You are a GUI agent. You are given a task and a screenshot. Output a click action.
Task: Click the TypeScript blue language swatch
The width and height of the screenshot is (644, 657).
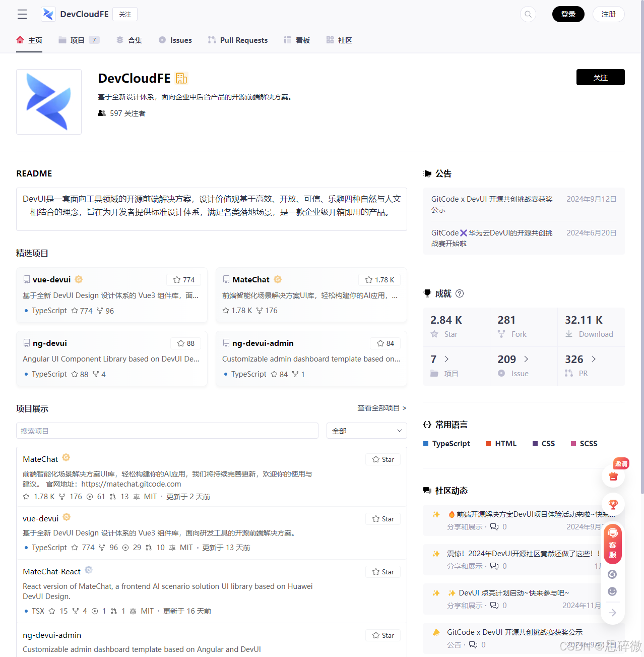pos(426,444)
